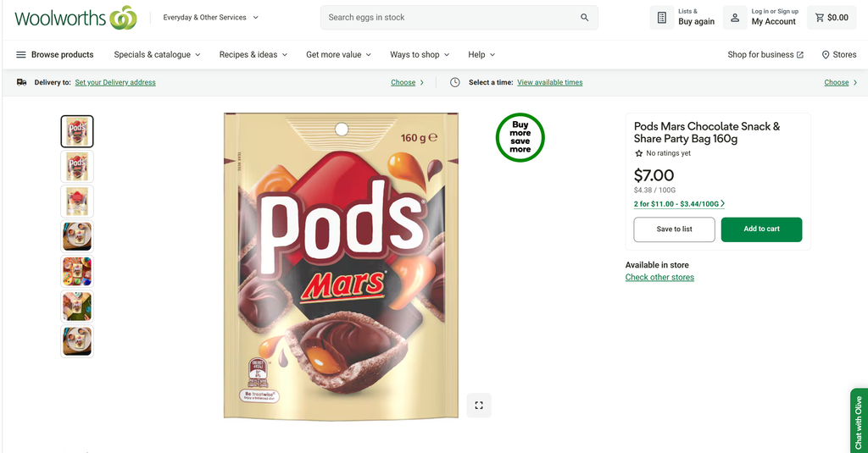Open the Help menu

tap(481, 55)
